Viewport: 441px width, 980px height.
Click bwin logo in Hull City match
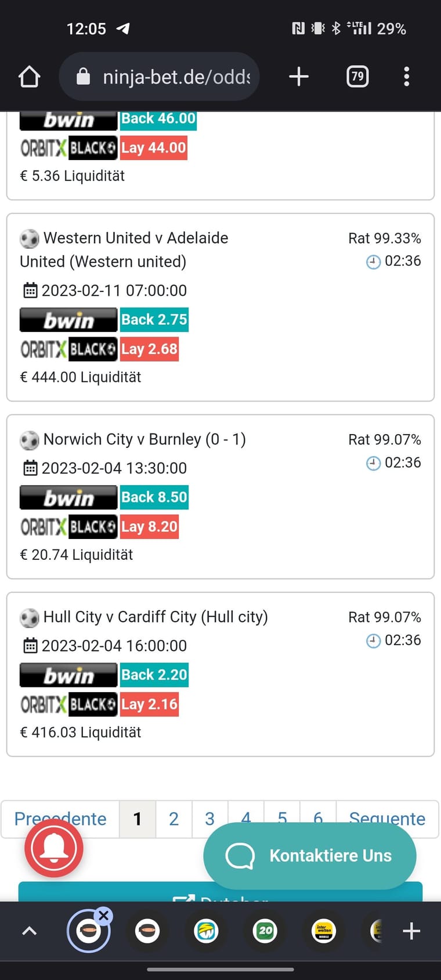point(68,675)
